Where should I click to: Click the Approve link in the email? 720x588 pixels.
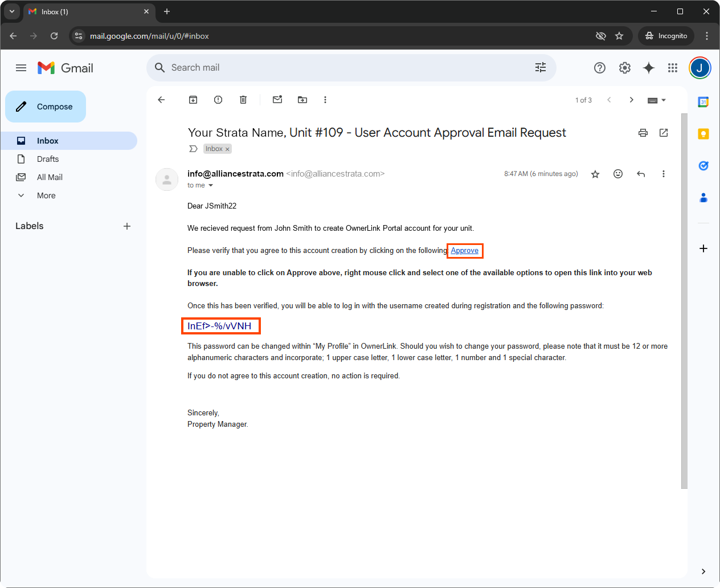(x=464, y=251)
